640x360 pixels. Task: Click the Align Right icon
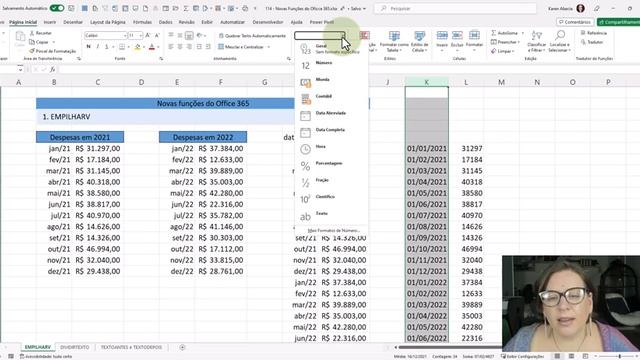click(x=189, y=47)
